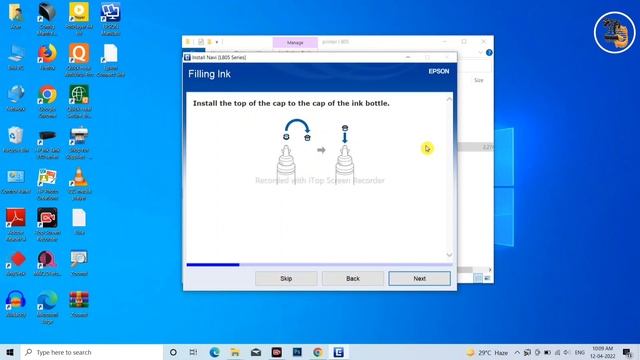Click the Skip button in the installer
Image resolution: width=640 pixels, height=360 pixels.
[x=286, y=278]
